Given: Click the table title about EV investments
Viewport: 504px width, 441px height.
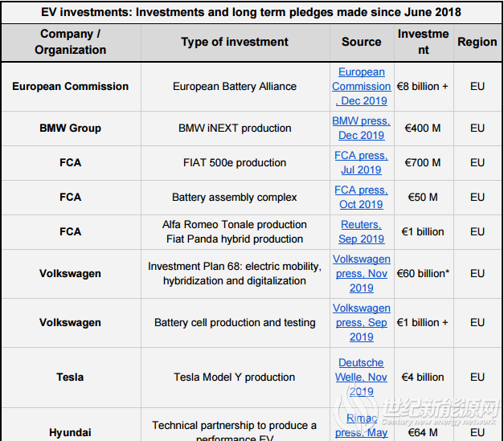Looking at the screenshot, I should tap(251, 12).
